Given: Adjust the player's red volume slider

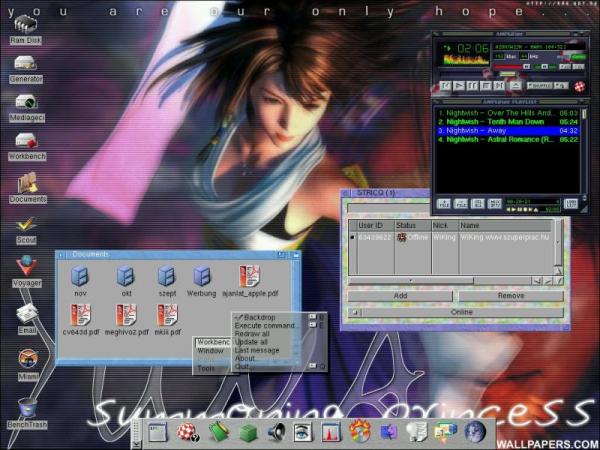Looking at the screenshot, I should click(x=513, y=67).
